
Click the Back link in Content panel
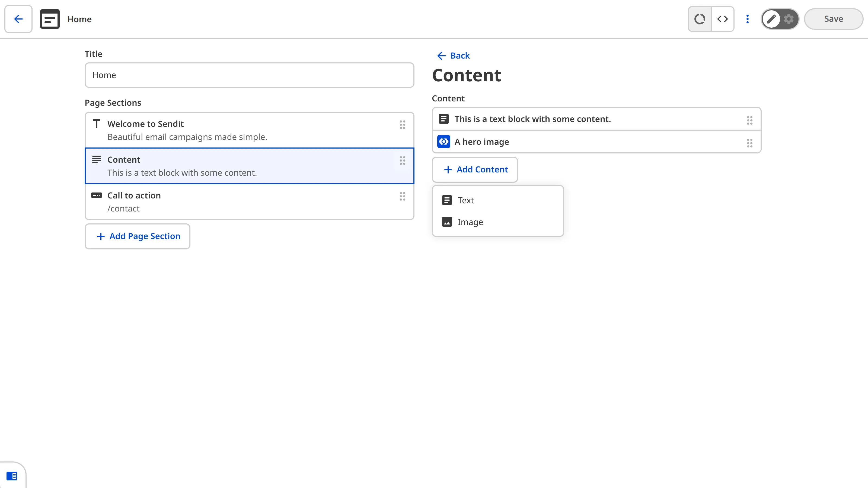(453, 56)
